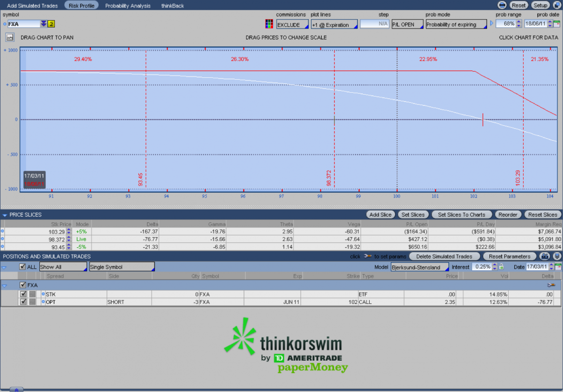Image resolution: width=563 pixels, height=392 pixels.
Task: Open the Model Bjerksund-Stensland dropdown
Action: (x=419, y=267)
